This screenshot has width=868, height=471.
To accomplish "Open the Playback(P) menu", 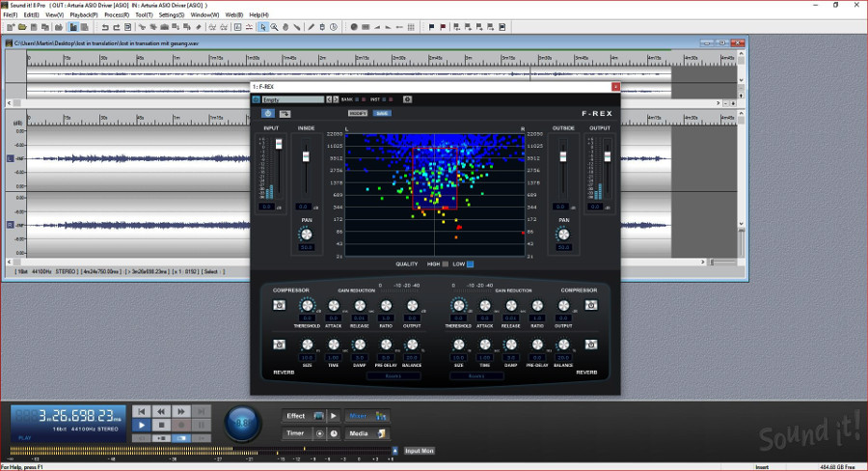I will 84,15.
